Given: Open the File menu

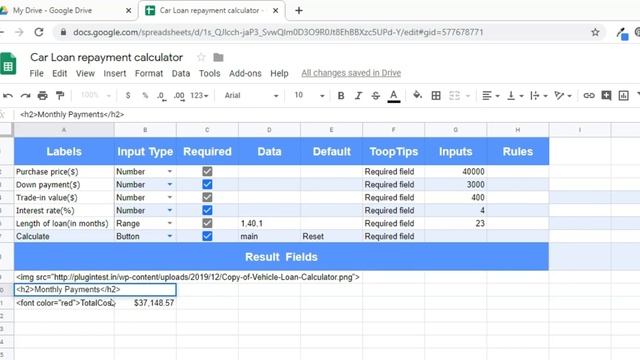Looking at the screenshot, I should [x=36, y=73].
